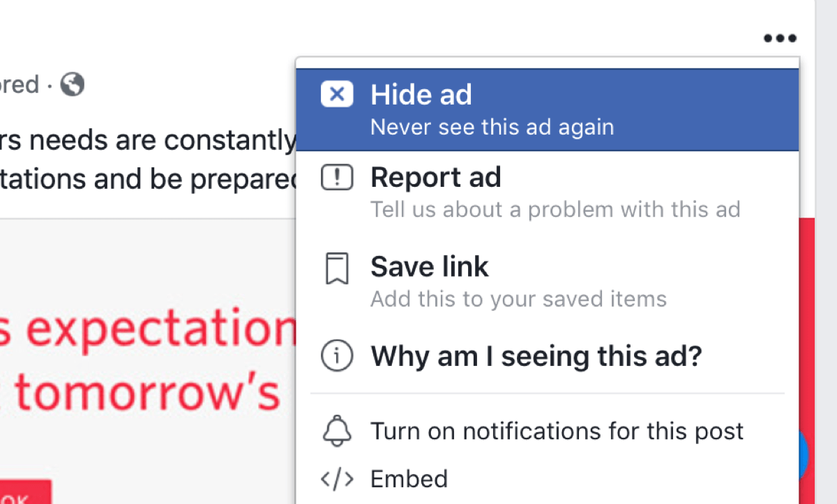Screen dimensions: 837x504
Task: Click the bookmark icon beside Save link
Action: (x=337, y=269)
